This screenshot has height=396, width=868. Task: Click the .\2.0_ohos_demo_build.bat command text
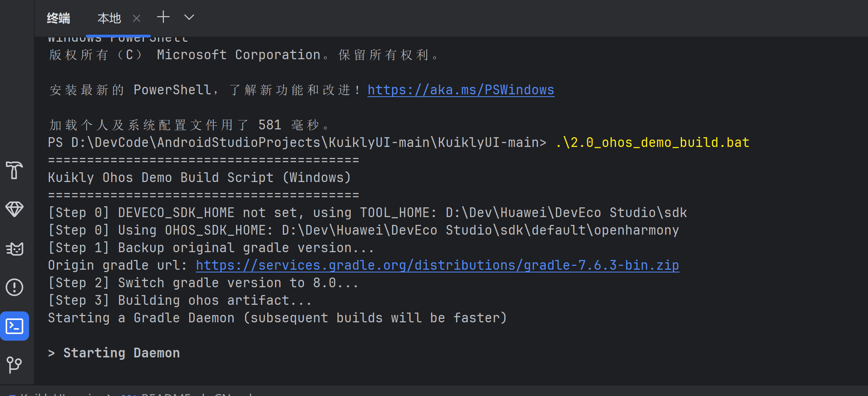click(652, 143)
